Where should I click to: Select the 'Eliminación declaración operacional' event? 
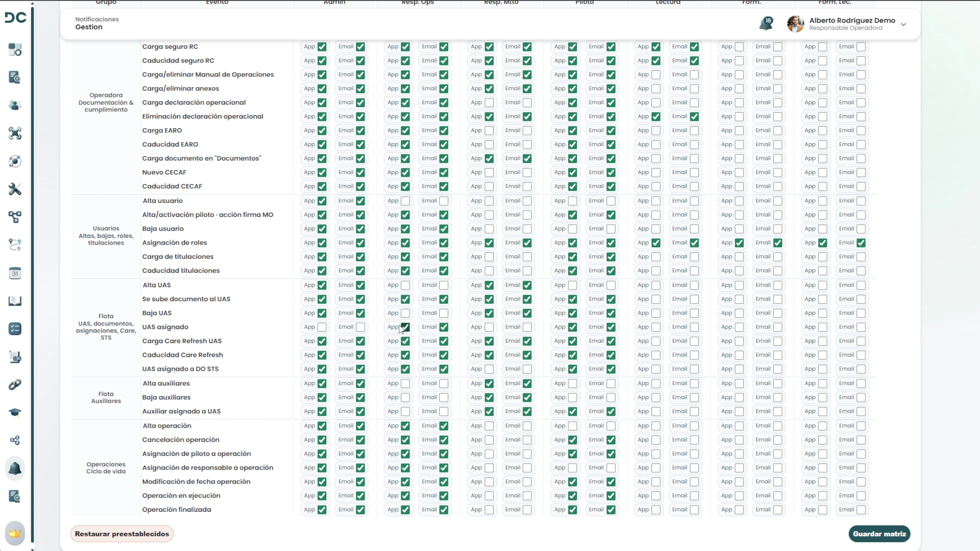[x=202, y=116]
